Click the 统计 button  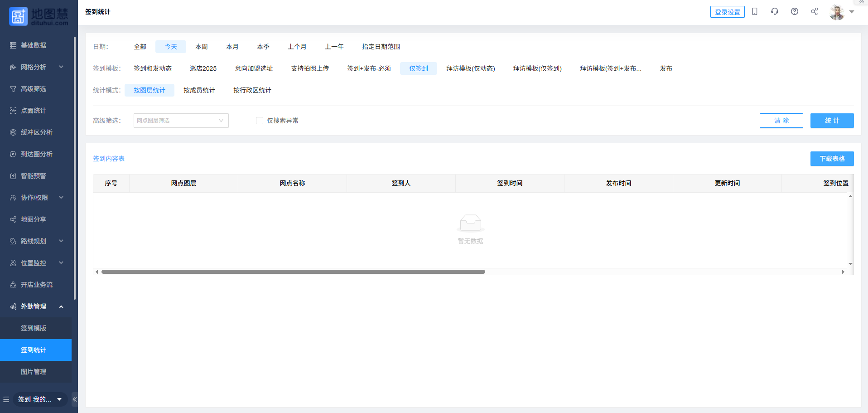[832, 121]
